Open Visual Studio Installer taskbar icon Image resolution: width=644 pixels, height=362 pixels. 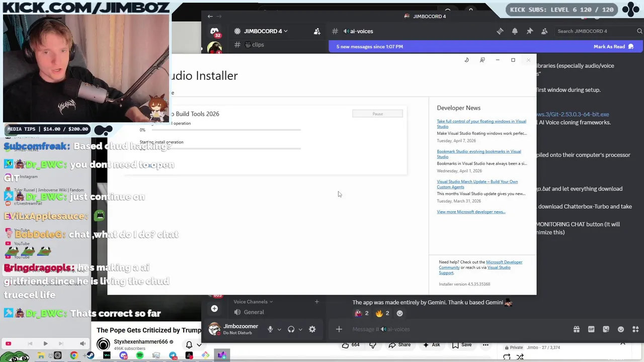click(x=222, y=355)
